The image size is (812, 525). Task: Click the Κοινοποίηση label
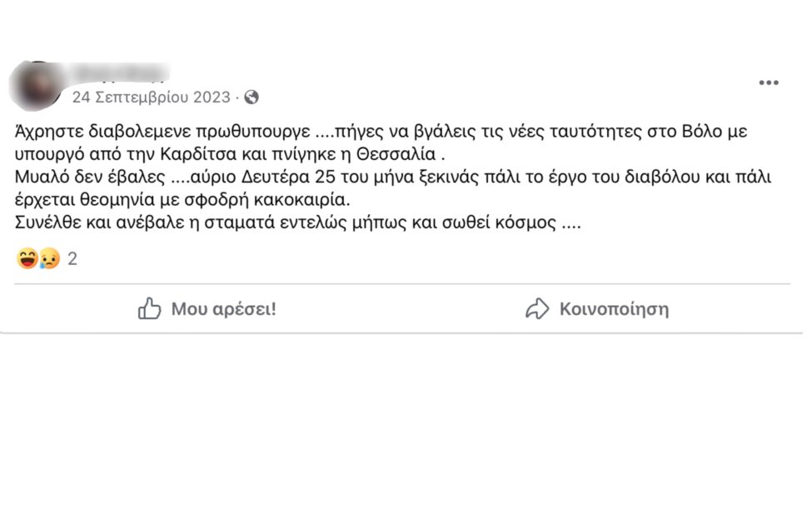[x=614, y=309]
